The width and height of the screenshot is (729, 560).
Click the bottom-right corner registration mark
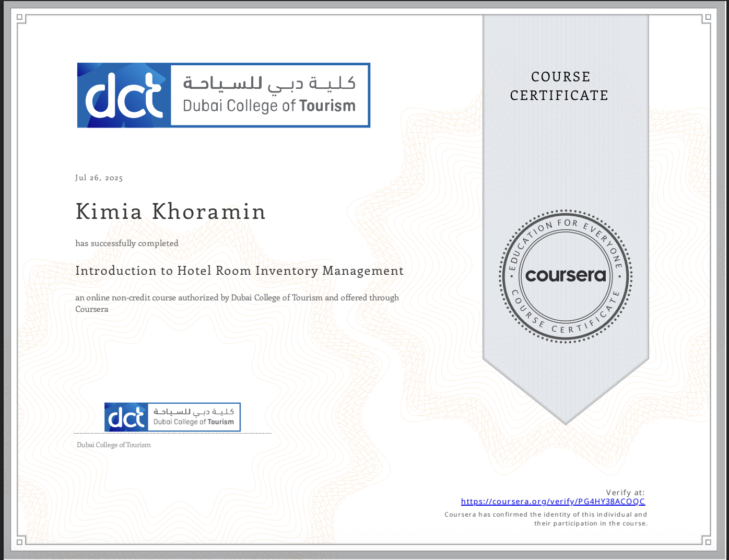tap(709, 543)
